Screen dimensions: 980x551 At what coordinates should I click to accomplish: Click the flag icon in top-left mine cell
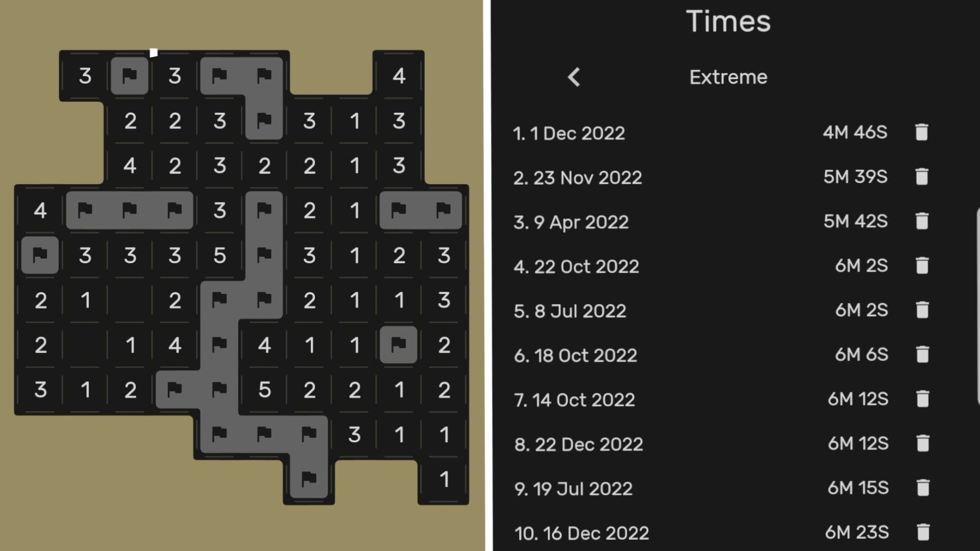[129, 76]
